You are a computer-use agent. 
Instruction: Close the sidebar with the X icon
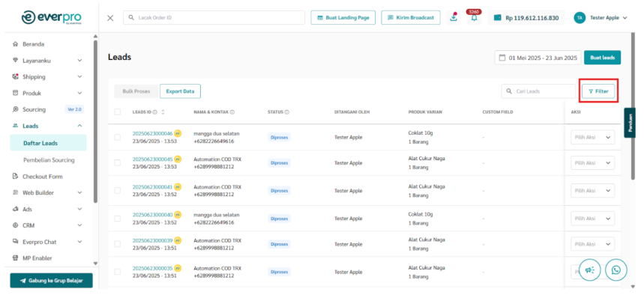tap(110, 18)
